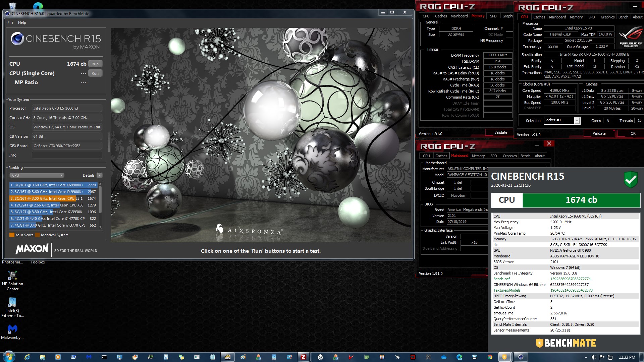Open About tab in top-right CPU-Z window
Viewport: 644px width, 362px height.
[x=637, y=17]
